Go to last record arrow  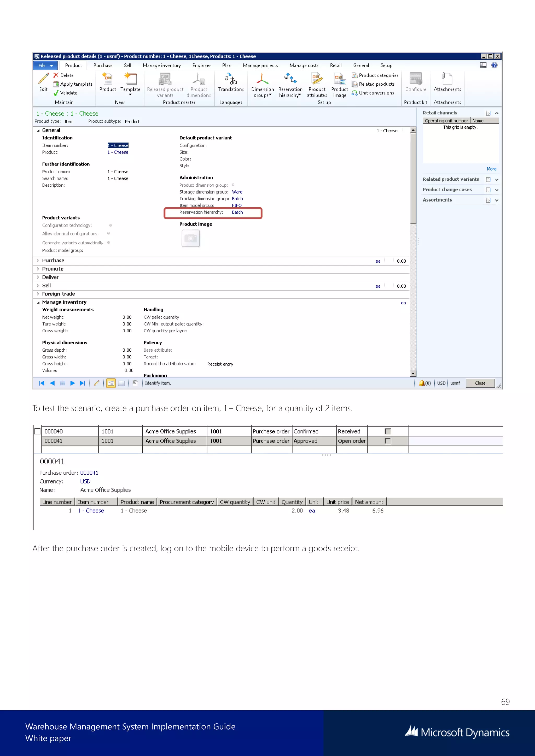click(83, 383)
